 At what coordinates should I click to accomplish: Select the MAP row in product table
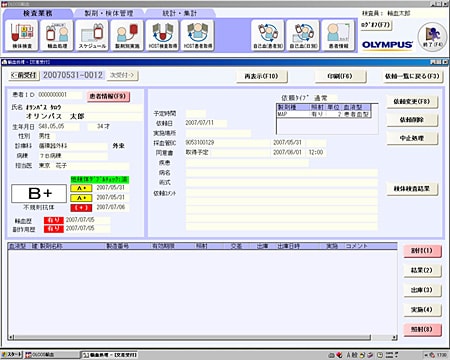point(324,114)
